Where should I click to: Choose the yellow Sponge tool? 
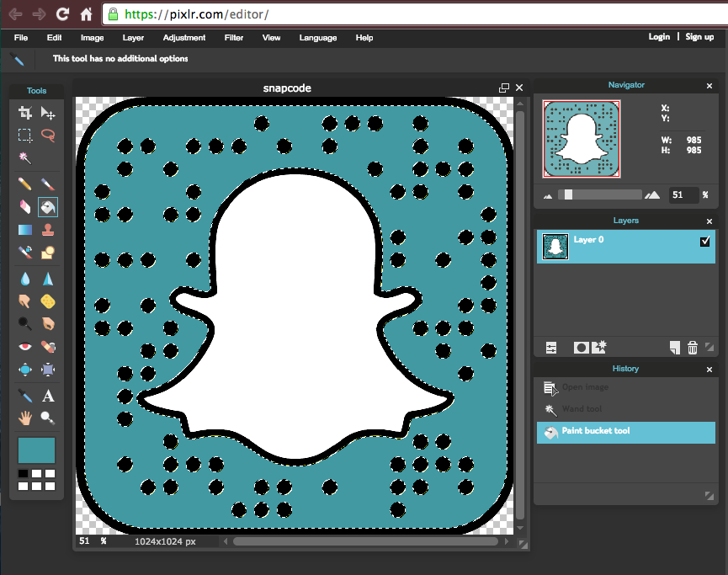48,301
